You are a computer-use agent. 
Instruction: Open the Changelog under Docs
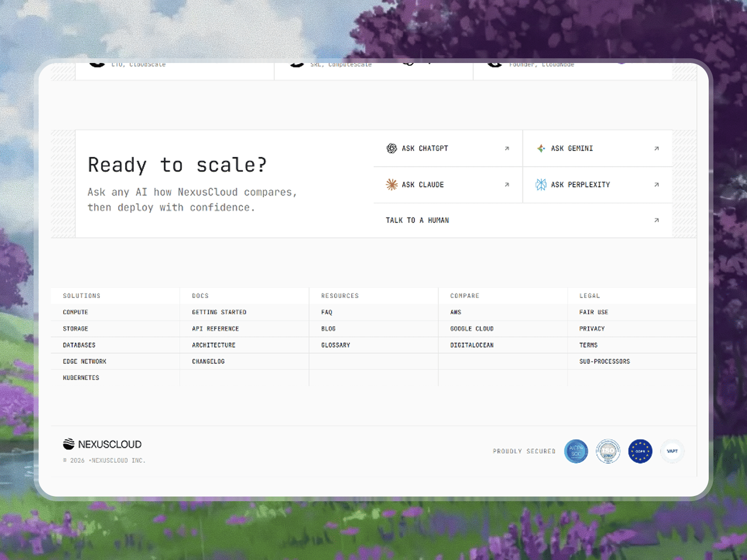tap(208, 361)
